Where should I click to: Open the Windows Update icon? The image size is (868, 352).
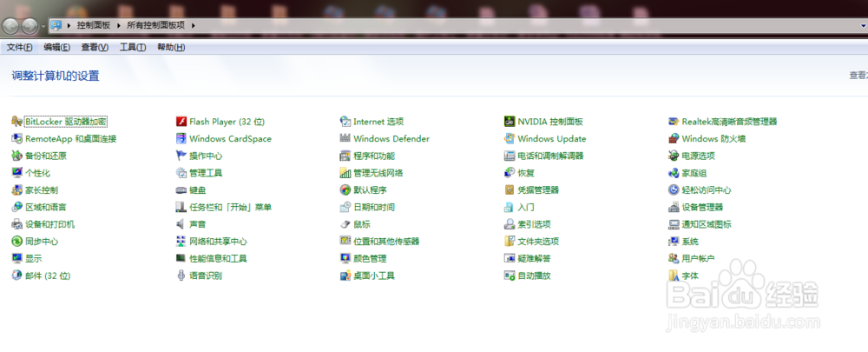(x=510, y=138)
